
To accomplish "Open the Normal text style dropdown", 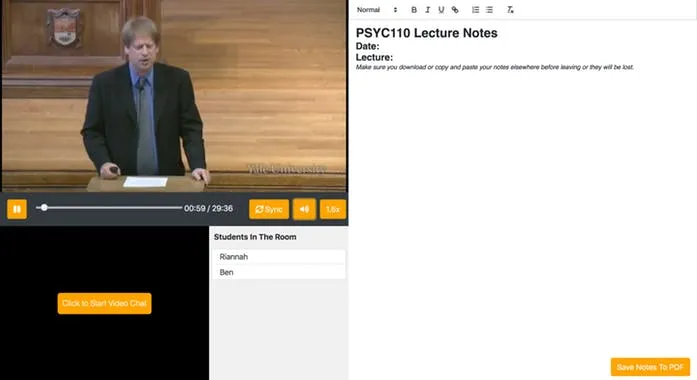I will [377, 10].
